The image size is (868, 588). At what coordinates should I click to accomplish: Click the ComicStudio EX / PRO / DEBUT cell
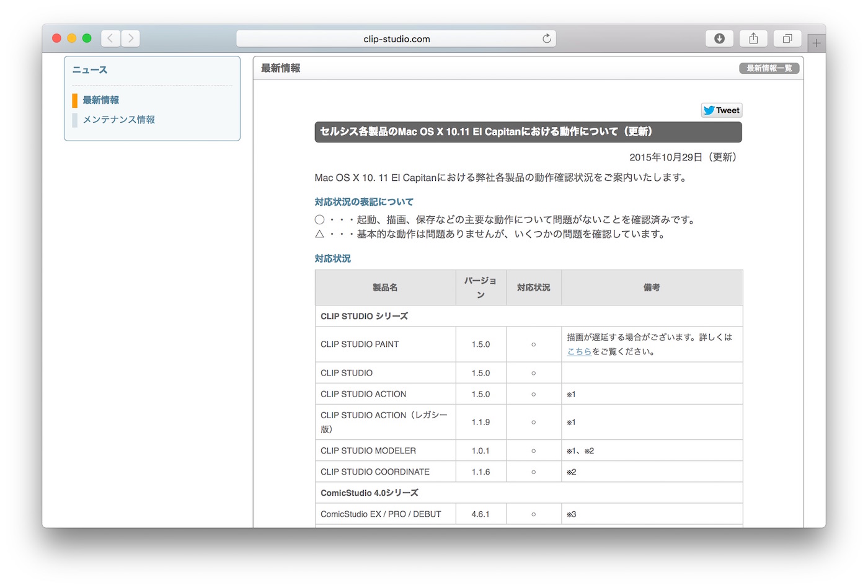point(385,514)
